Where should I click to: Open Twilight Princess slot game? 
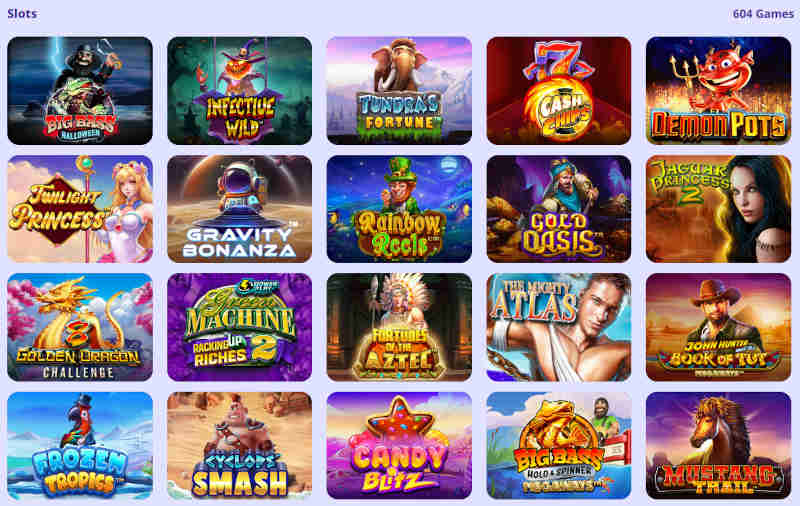coord(80,209)
